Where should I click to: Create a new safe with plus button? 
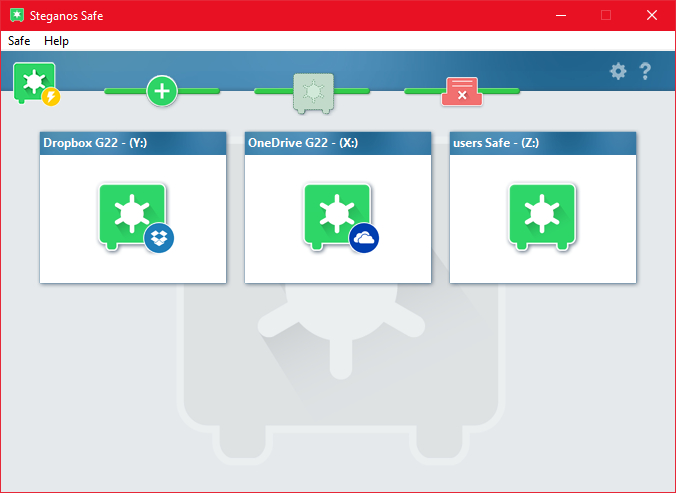click(x=162, y=91)
